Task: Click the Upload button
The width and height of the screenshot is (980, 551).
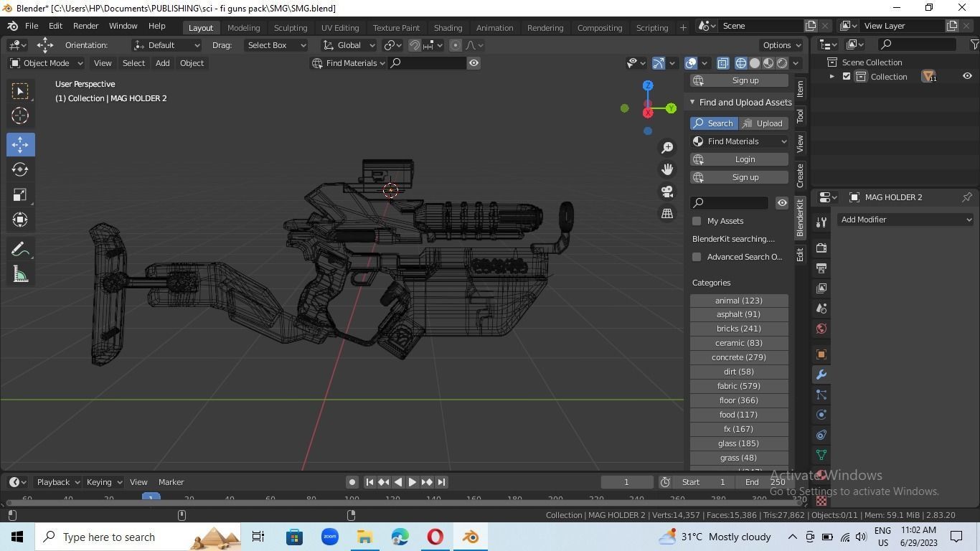Action: (763, 123)
